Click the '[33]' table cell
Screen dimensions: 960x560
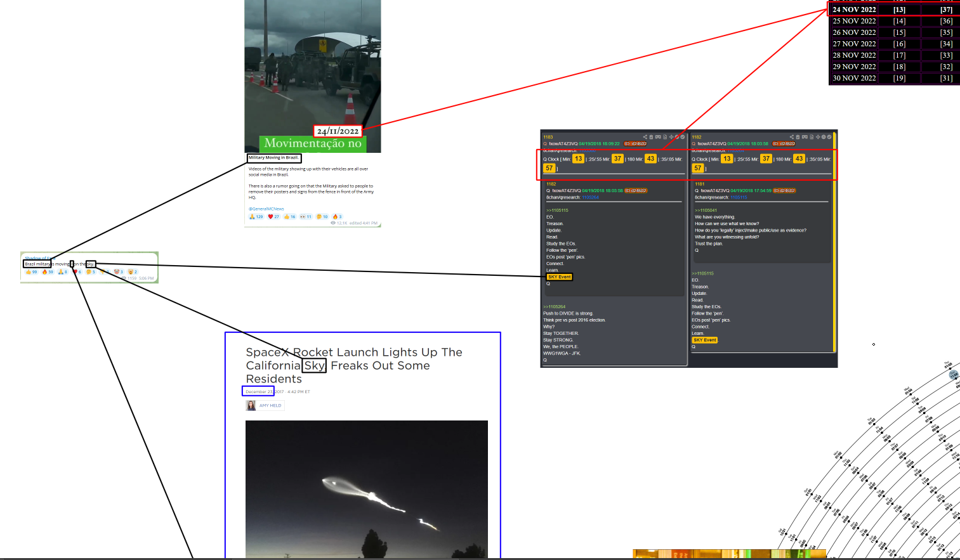click(946, 55)
